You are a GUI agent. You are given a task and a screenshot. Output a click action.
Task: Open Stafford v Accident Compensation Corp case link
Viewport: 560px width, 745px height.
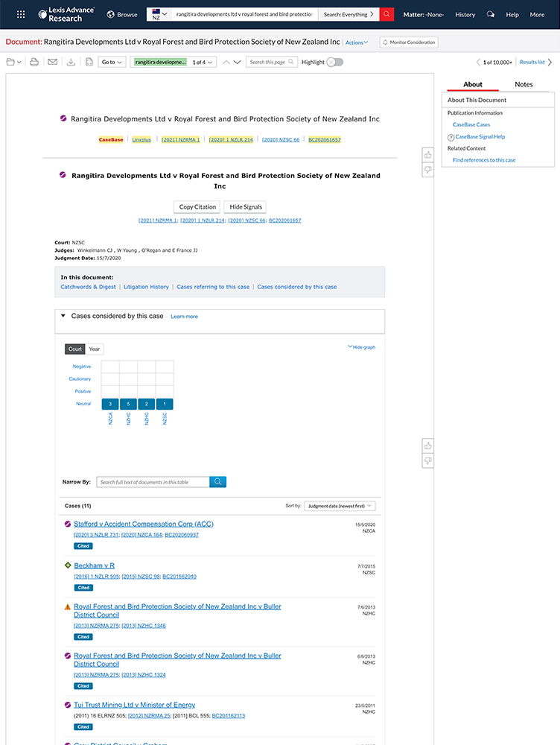click(x=143, y=524)
